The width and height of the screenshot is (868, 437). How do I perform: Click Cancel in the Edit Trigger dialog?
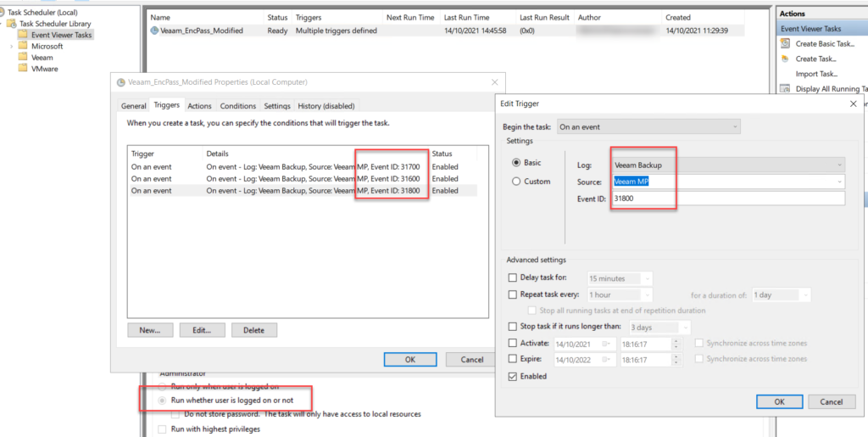tap(831, 401)
